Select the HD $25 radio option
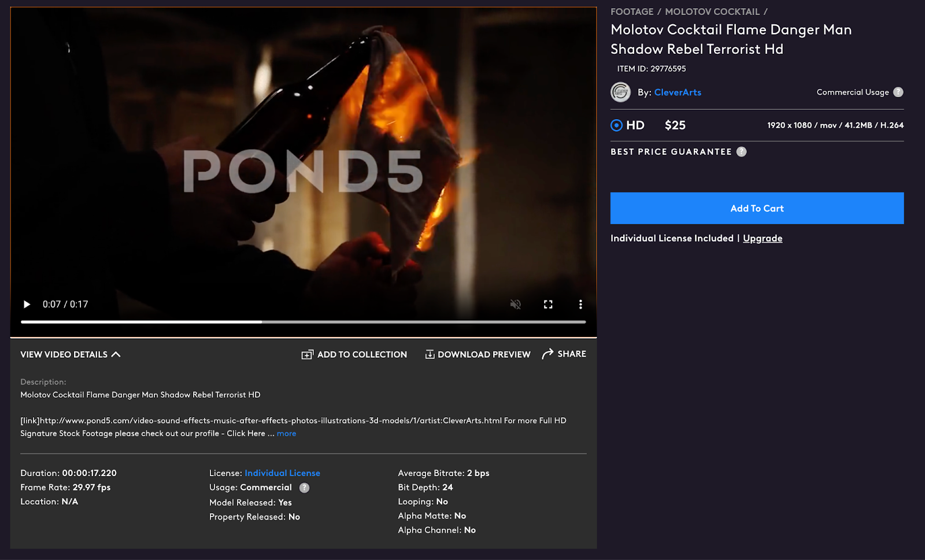 616,125
